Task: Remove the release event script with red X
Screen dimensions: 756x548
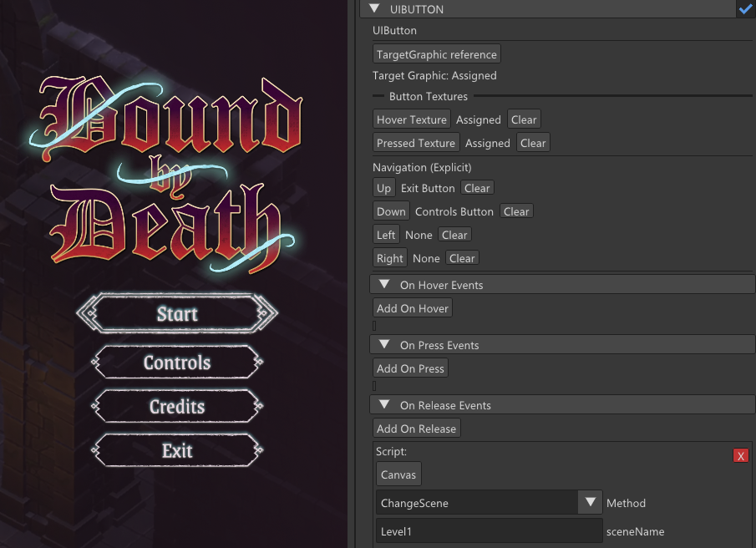Action: click(741, 455)
